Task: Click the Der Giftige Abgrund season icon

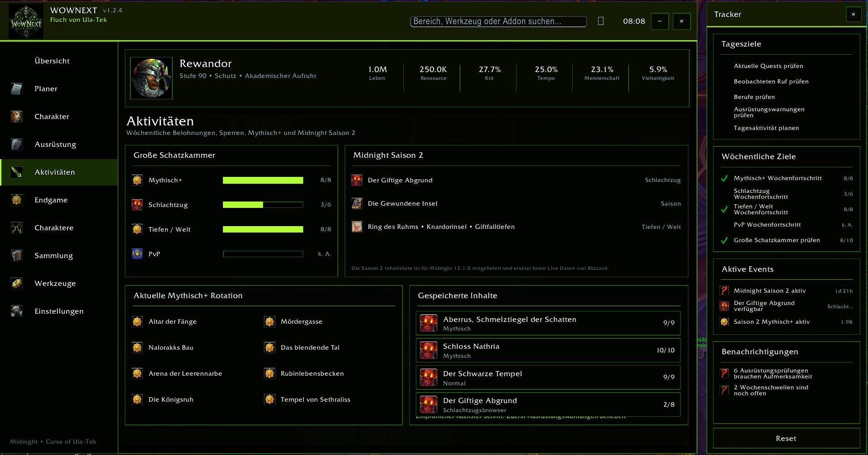Action: tap(357, 180)
